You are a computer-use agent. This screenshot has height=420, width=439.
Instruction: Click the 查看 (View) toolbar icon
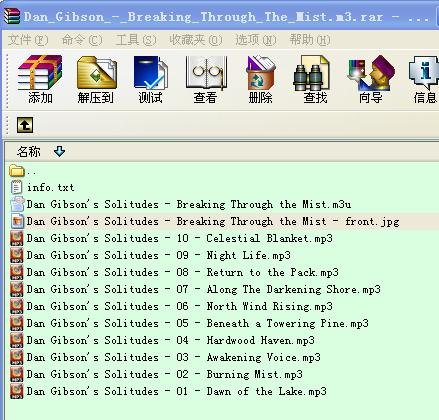(206, 73)
